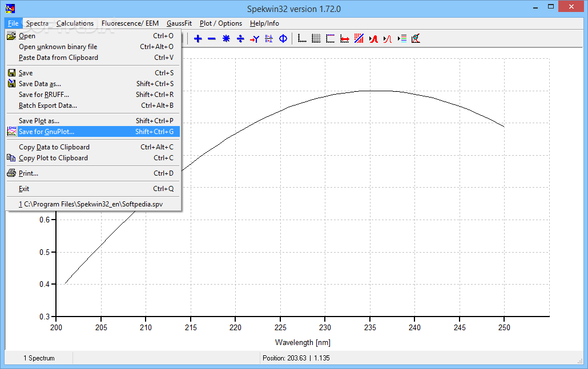Choose Save Plot as... entry
The image size is (588, 369).
click(x=93, y=121)
